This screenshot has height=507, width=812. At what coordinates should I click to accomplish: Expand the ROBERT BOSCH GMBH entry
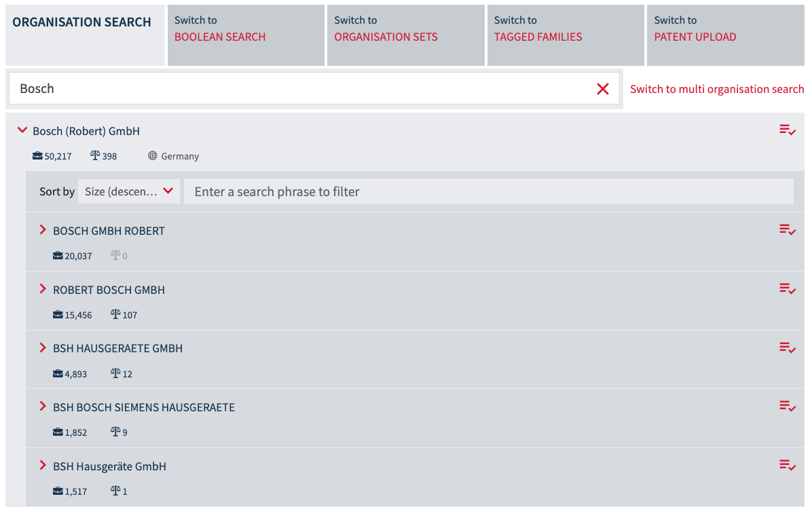click(x=43, y=290)
